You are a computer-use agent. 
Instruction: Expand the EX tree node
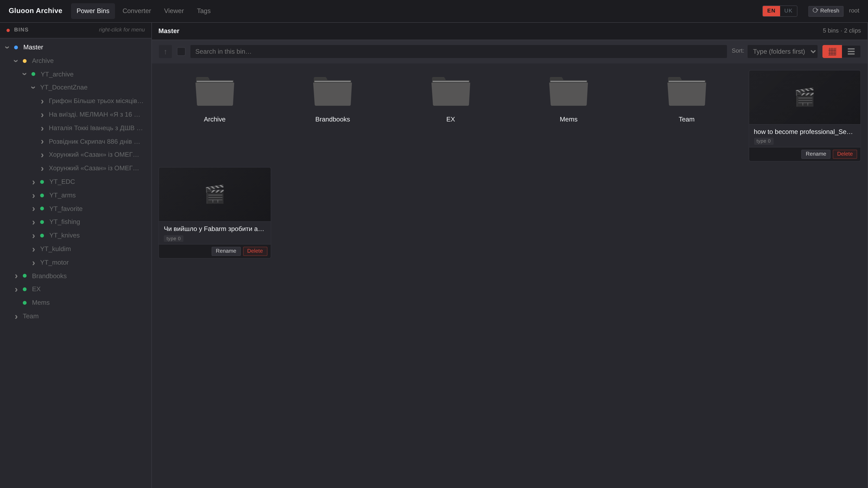click(x=16, y=290)
